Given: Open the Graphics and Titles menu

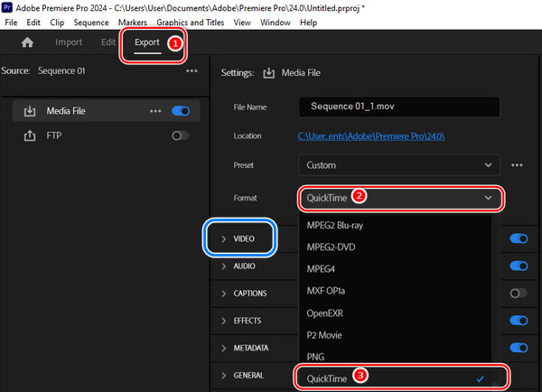Looking at the screenshot, I should [x=191, y=23].
